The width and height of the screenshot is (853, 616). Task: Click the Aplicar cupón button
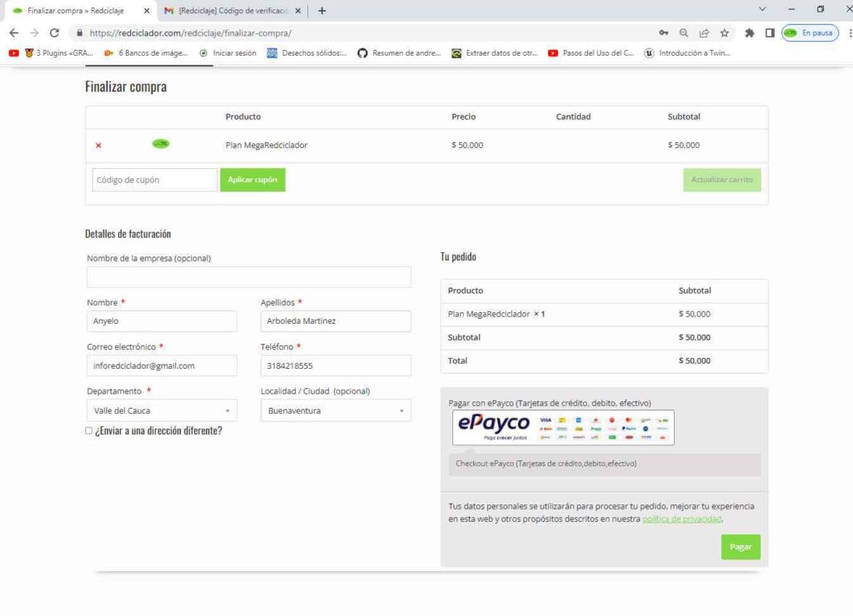click(252, 180)
